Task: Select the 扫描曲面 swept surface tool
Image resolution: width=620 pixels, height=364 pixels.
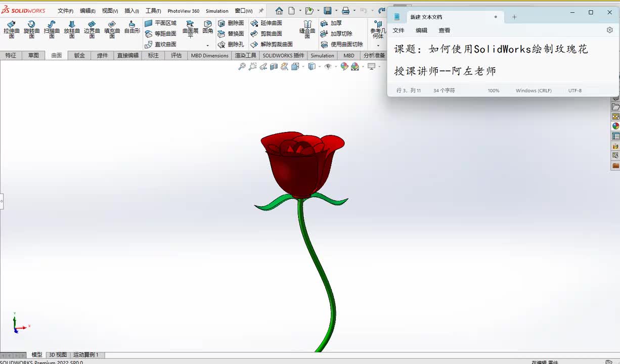Action: (x=52, y=29)
